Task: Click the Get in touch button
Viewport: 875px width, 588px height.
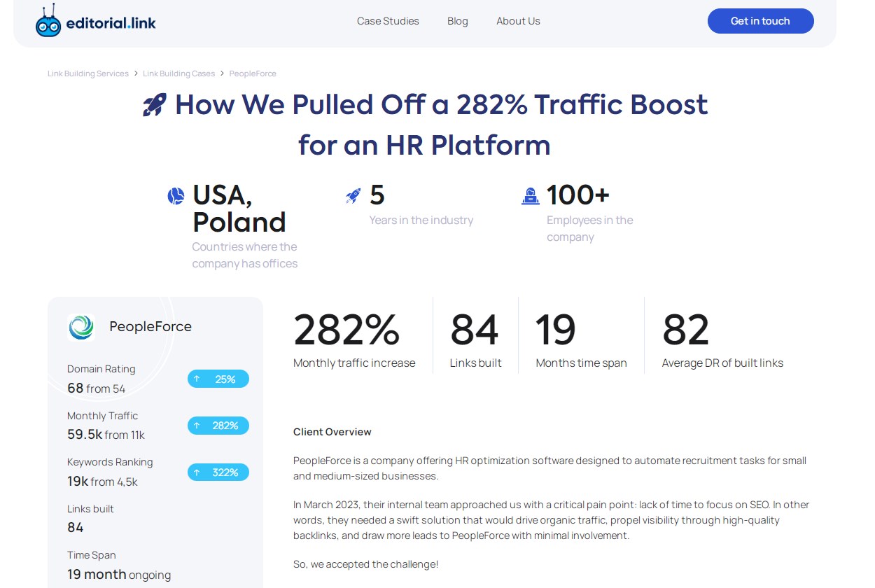Action: (760, 21)
